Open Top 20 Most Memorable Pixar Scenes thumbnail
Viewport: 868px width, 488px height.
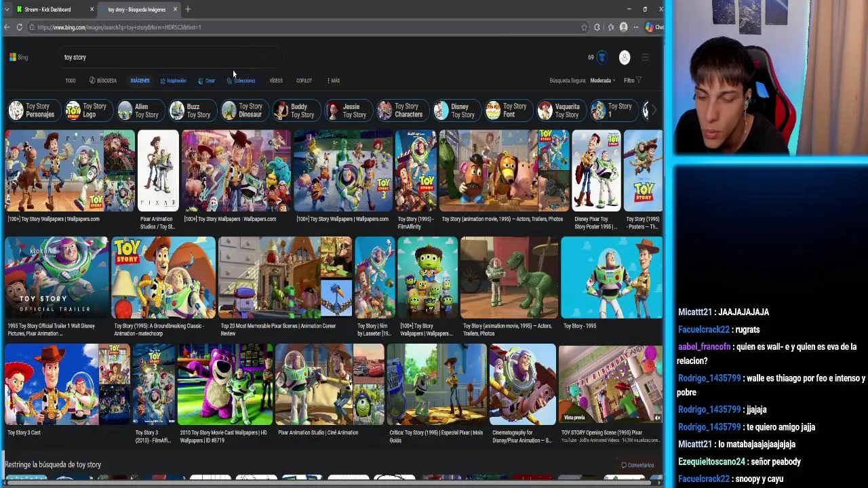tap(285, 277)
